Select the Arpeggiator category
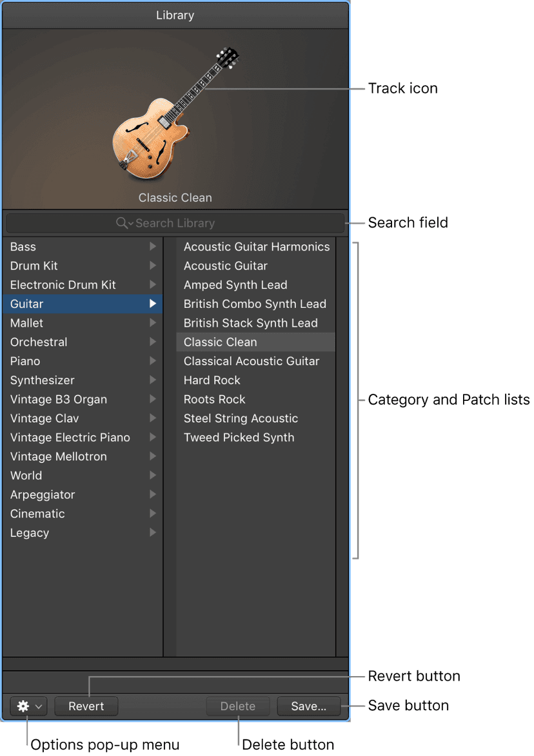Screen dimensions: 534x756 [x=83, y=494]
